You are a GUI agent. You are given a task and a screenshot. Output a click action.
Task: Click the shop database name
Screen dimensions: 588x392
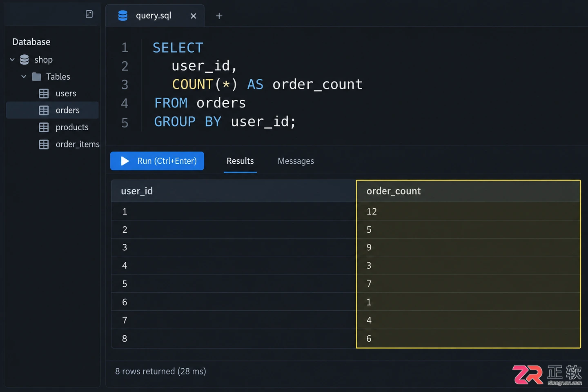point(43,60)
